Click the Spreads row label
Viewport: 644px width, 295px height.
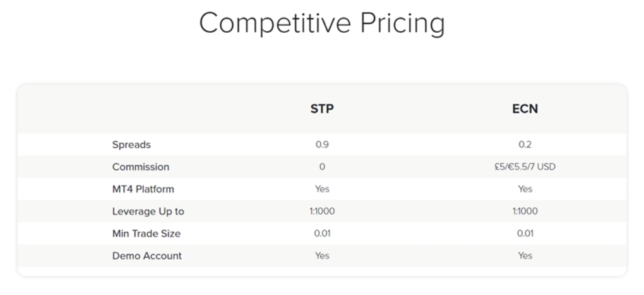point(131,145)
